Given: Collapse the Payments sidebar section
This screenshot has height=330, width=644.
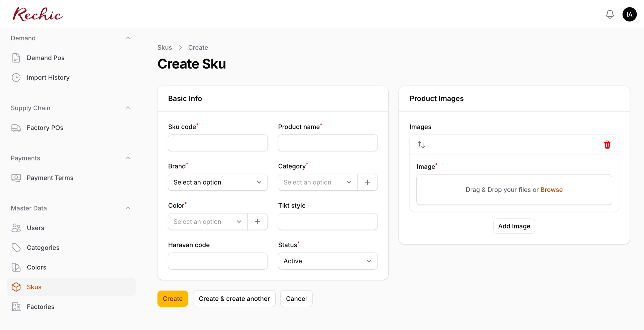Looking at the screenshot, I should click(x=128, y=158).
